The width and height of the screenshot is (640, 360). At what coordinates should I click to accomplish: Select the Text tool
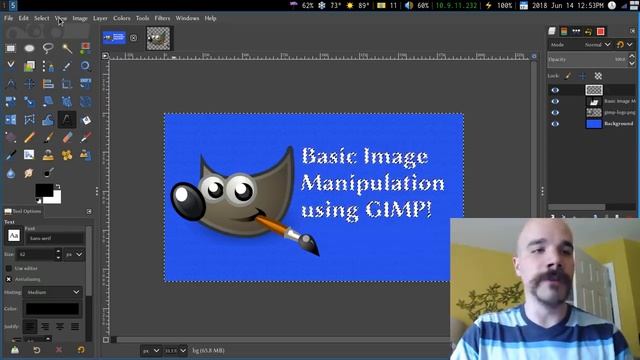[x=67, y=120]
